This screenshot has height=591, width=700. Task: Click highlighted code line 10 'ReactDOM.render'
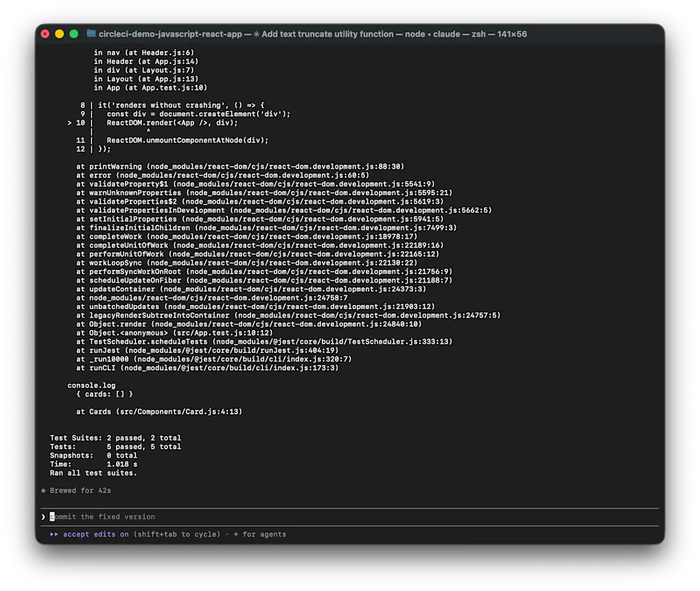click(x=153, y=123)
